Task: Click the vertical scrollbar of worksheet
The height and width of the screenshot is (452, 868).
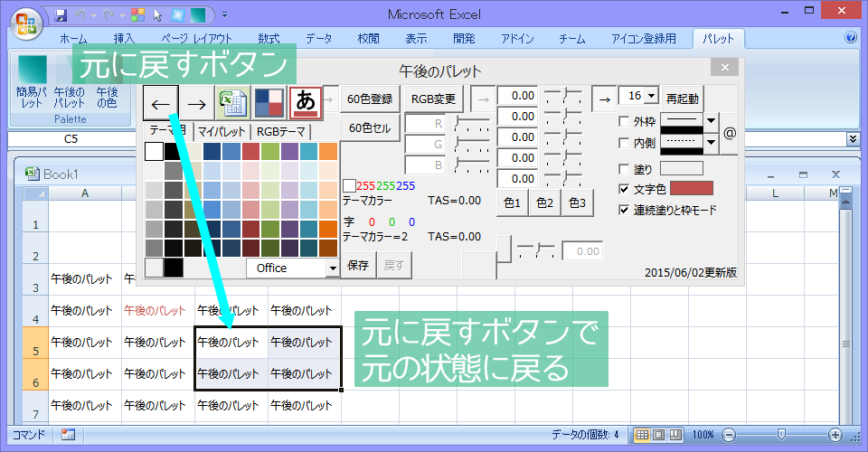Action: click(x=846, y=310)
